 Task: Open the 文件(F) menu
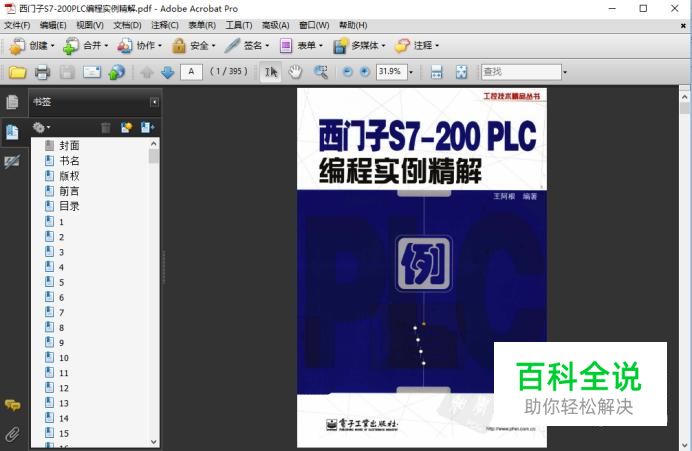pos(17,25)
